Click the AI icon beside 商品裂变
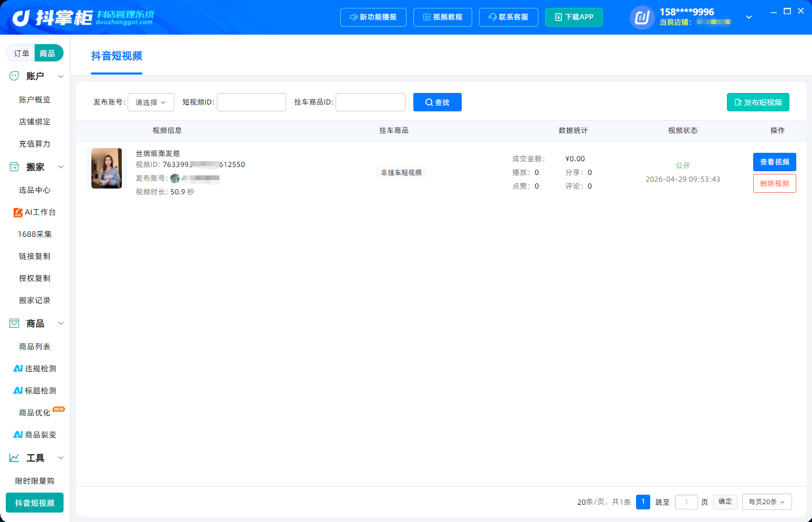Screen dimensions: 812x522 18,435
